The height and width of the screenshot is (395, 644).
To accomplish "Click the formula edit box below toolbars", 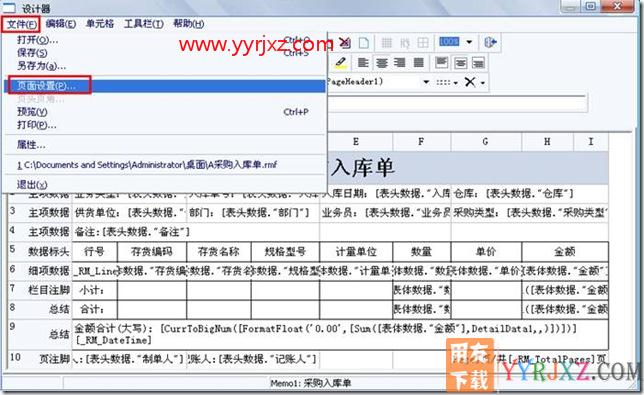I will pyautogui.click(x=458, y=103).
